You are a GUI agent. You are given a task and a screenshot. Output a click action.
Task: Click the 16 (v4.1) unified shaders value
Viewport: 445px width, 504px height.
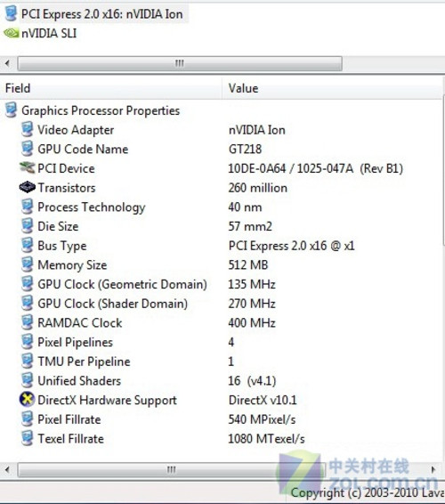point(252,380)
